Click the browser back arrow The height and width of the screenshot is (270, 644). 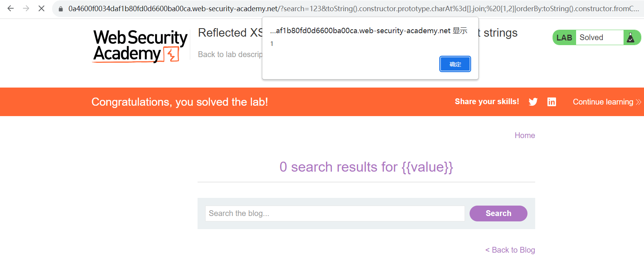(10, 8)
